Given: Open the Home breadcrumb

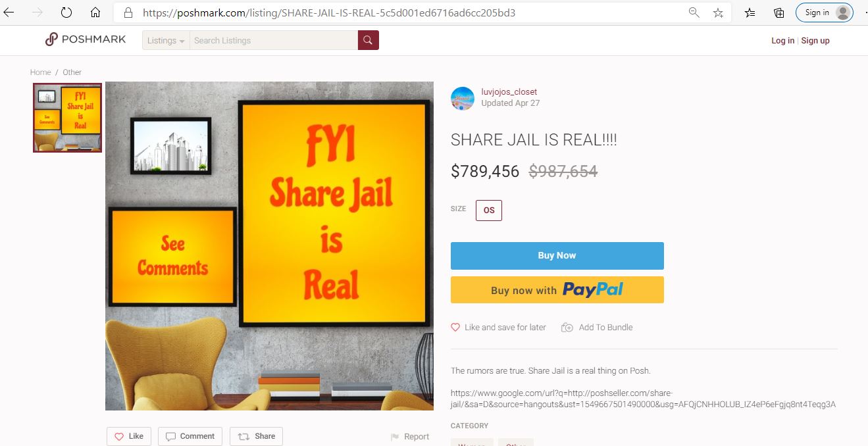Looking at the screenshot, I should click(x=40, y=72).
